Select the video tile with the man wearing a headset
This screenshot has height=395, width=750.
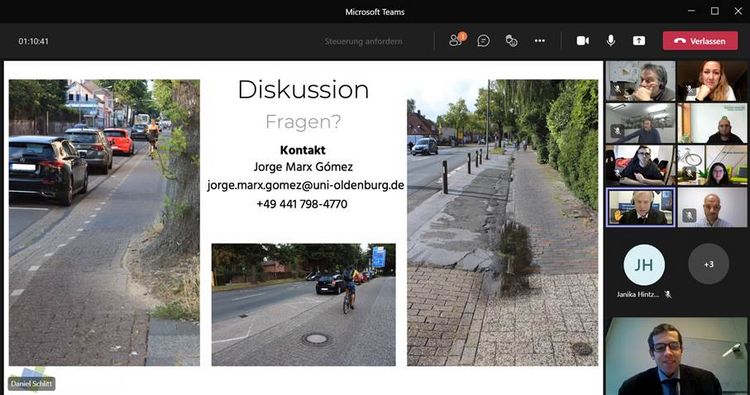click(x=641, y=81)
